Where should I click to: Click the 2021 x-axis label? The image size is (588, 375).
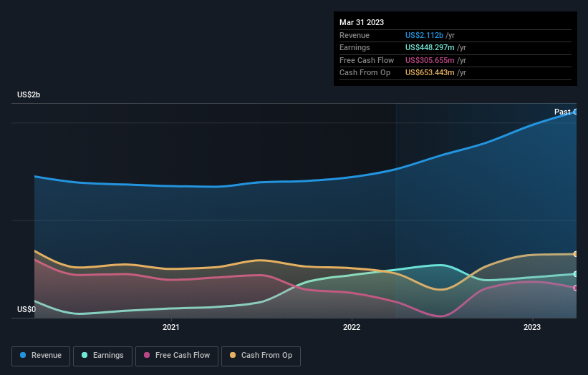pos(171,327)
